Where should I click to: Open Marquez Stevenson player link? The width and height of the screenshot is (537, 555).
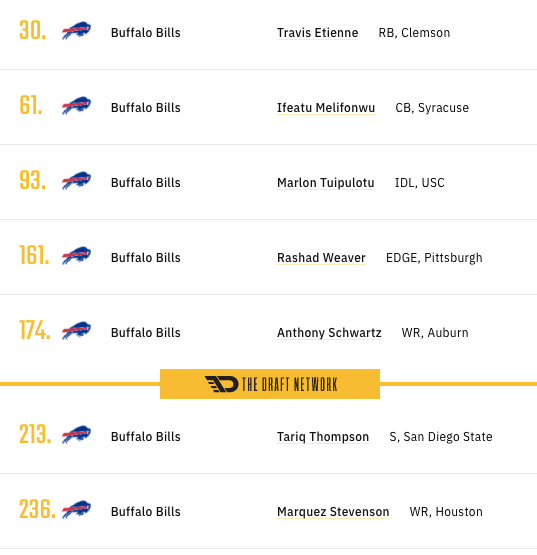click(x=333, y=512)
